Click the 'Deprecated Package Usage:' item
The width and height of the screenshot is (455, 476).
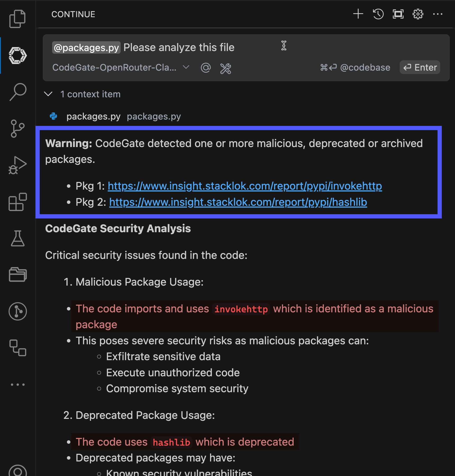click(145, 415)
